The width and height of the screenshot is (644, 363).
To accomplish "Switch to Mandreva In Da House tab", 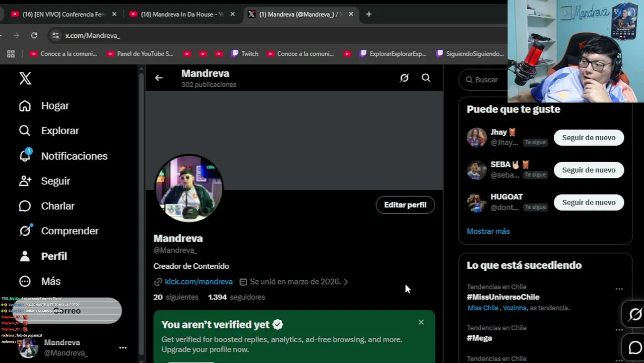I will [182, 14].
